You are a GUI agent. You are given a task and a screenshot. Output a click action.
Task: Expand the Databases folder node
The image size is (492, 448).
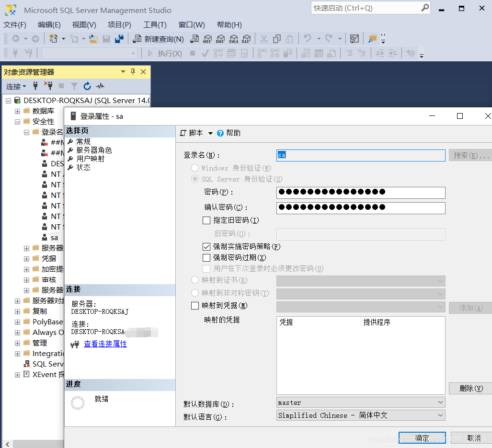[18, 111]
